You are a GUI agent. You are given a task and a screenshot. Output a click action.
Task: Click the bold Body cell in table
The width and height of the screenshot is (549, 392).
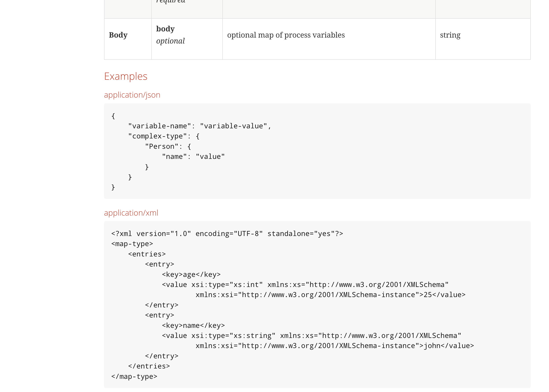point(118,35)
